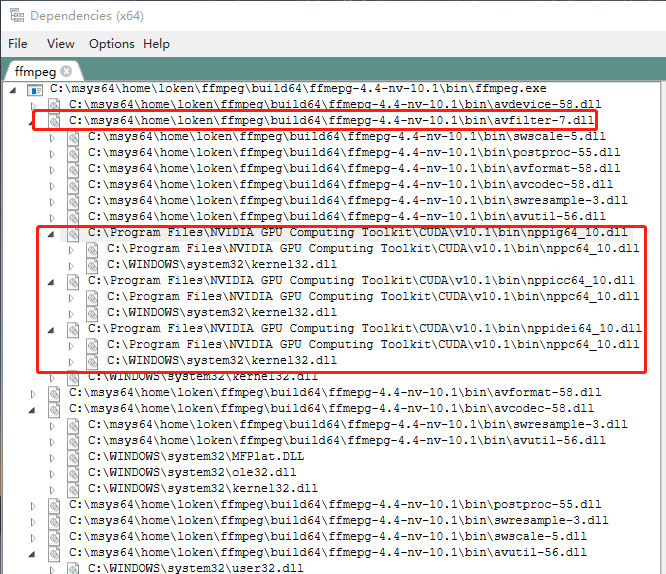Open the View menu

coord(61,44)
